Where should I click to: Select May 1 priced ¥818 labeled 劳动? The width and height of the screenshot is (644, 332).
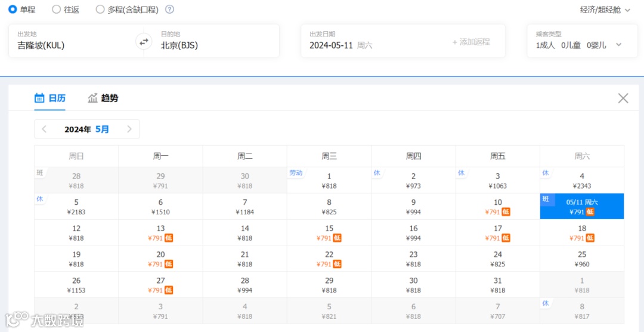[x=329, y=180]
